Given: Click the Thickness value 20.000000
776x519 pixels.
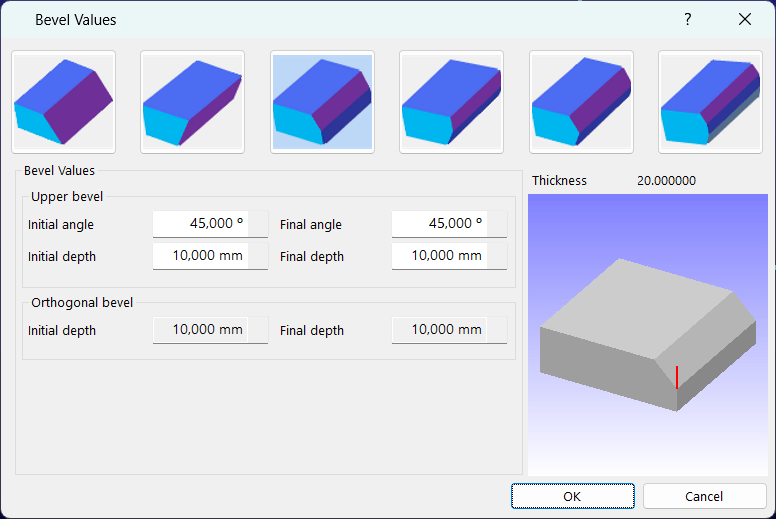Looking at the screenshot, I should (666, 181).
